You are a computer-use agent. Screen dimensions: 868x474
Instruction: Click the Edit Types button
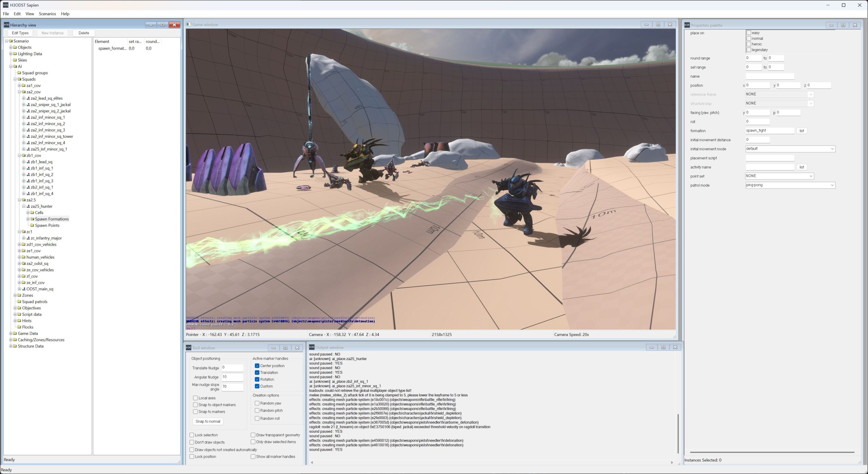(20, 33)
